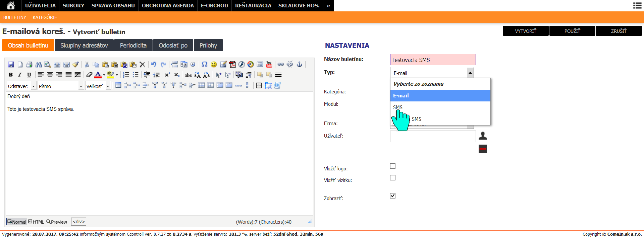Select E-mail option in Typ list

[440, 96]
